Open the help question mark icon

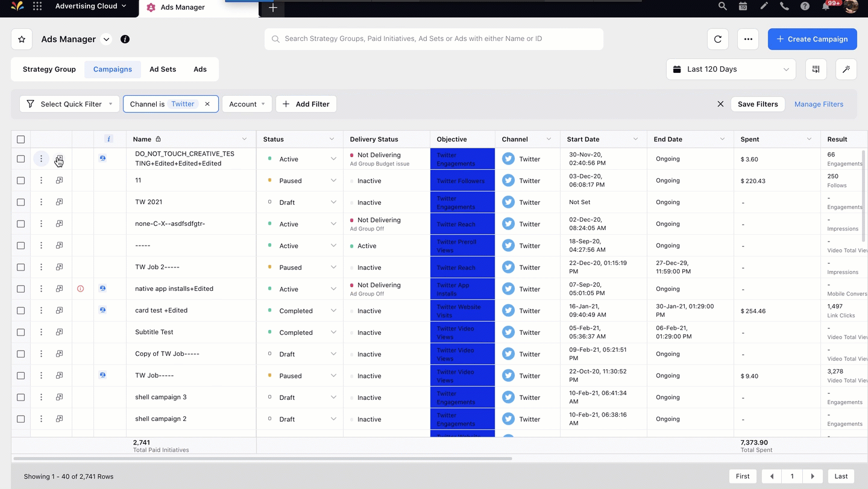(805, 6)
